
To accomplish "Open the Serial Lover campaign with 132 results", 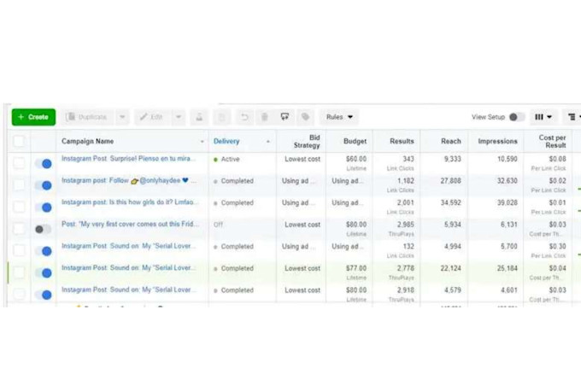I will [x=128, y=246].
